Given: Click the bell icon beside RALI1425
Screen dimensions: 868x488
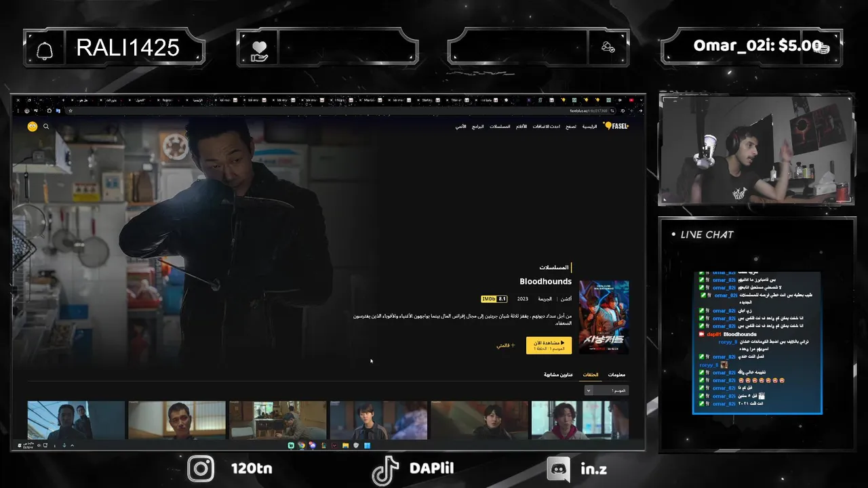Looking at the screenshot, I should pos(45,49).
